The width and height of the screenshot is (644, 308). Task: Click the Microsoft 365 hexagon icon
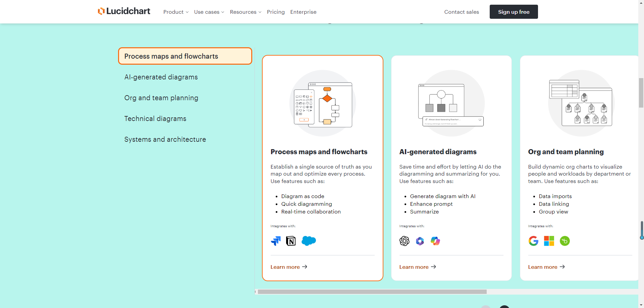click(x=420, y=241)
